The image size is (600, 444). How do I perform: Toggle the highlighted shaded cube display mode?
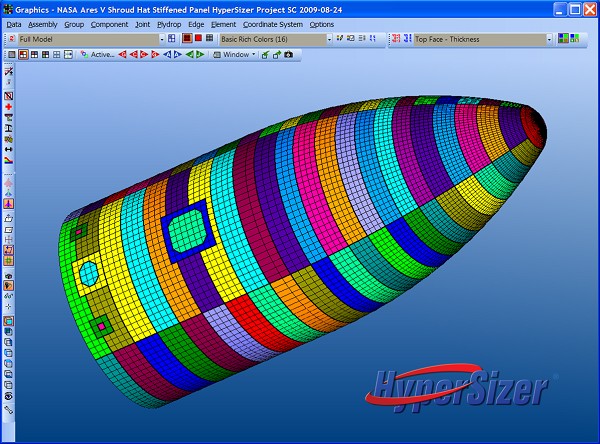coord(8,321)
